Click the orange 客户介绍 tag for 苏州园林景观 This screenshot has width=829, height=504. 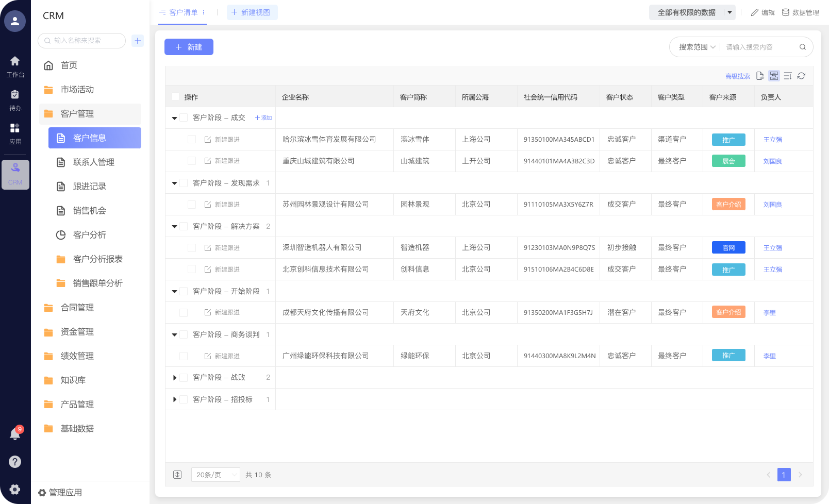click(x=728, y=205)
